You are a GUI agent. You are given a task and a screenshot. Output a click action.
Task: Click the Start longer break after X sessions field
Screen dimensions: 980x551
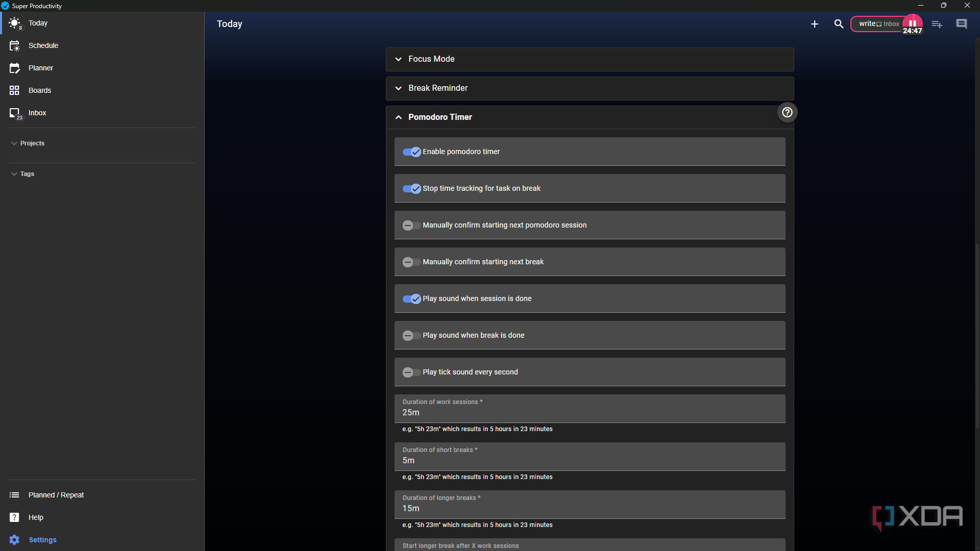(590, 545)
